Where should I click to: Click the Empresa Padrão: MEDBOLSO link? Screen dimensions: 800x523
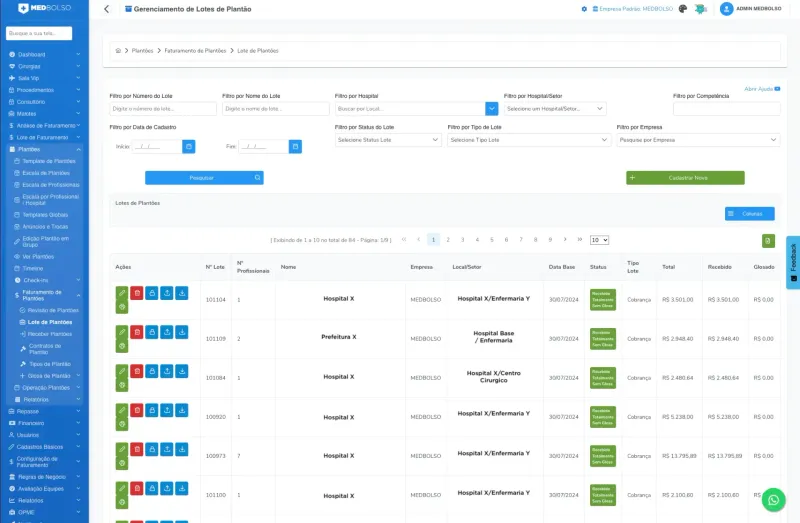(633, 9)
